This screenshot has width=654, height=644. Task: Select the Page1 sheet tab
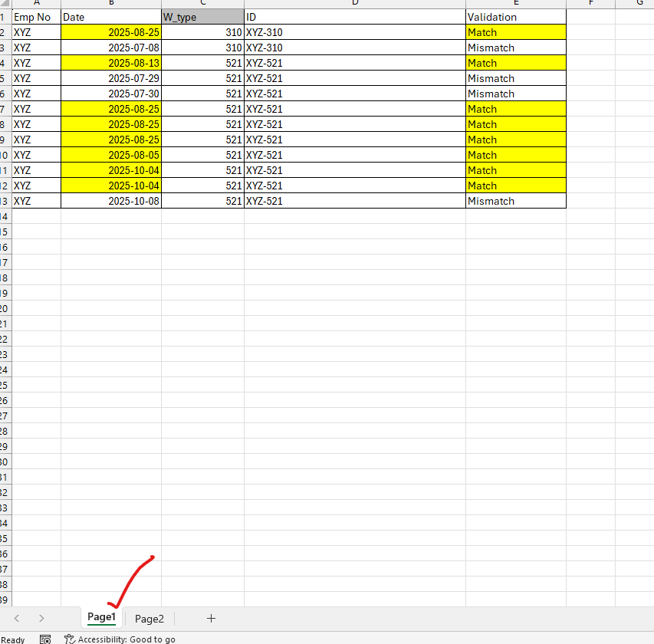[101, 617]
